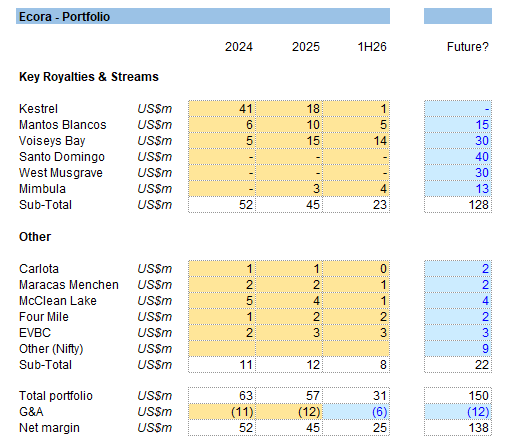Screen dimensions: 508x445
Task: Select the West Musgrave row label
Action: pos(61,173)
